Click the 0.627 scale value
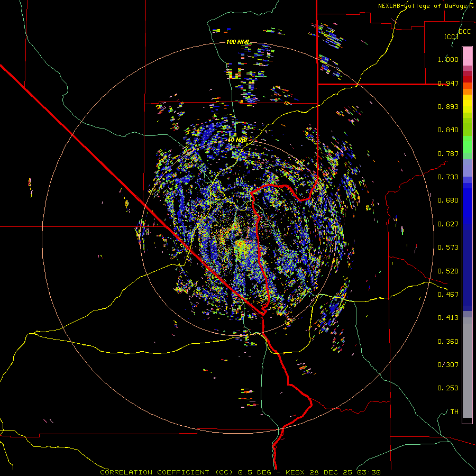 (448, 224)
